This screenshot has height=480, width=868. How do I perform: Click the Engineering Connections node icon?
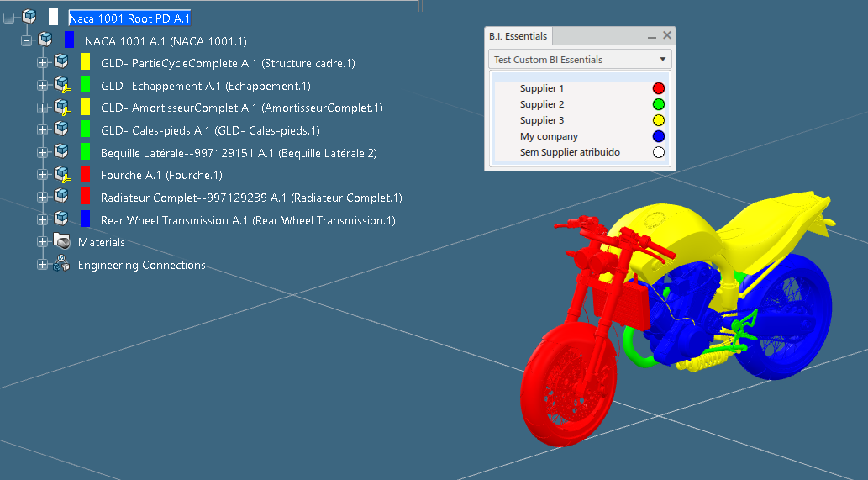pyautogui.click(x=61, y=265)
